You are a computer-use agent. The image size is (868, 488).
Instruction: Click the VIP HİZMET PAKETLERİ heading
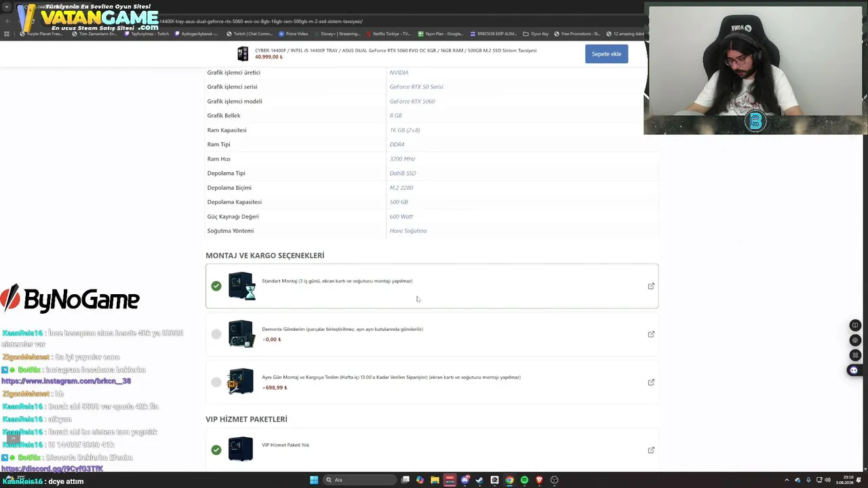pos(246,420)
